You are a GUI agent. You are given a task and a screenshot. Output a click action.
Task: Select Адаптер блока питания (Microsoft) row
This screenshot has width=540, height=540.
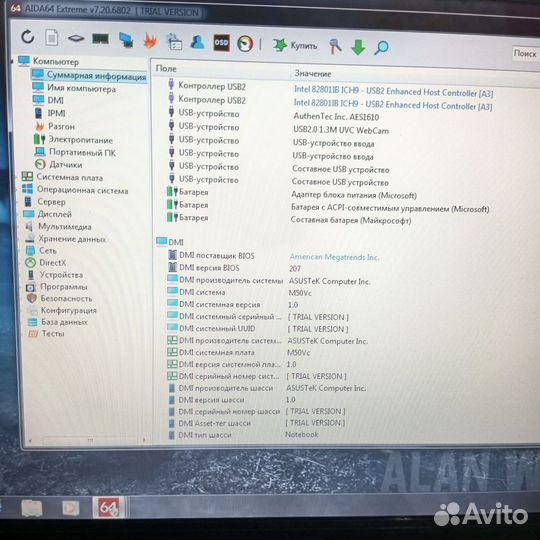[x=291, y=194]
